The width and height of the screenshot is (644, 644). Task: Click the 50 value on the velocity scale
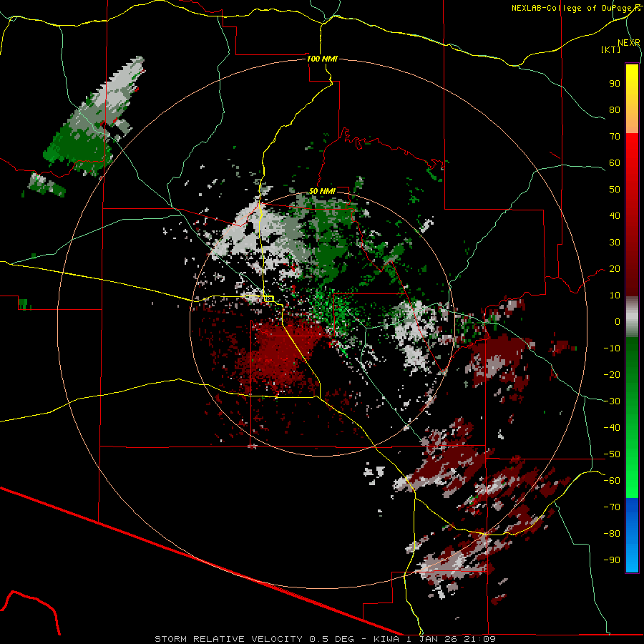615,190
